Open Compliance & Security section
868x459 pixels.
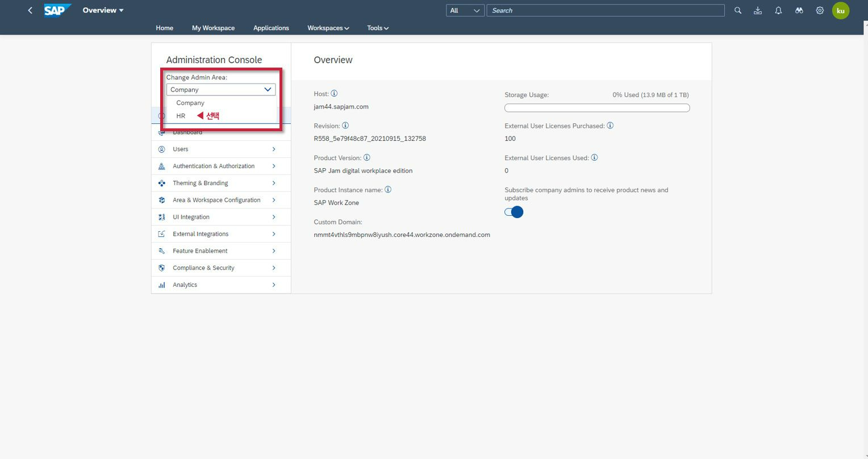coord(221,268)
